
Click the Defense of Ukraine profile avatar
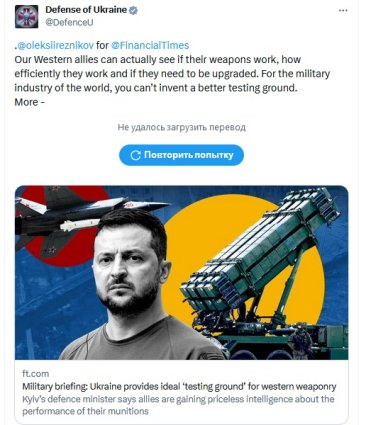26,16
